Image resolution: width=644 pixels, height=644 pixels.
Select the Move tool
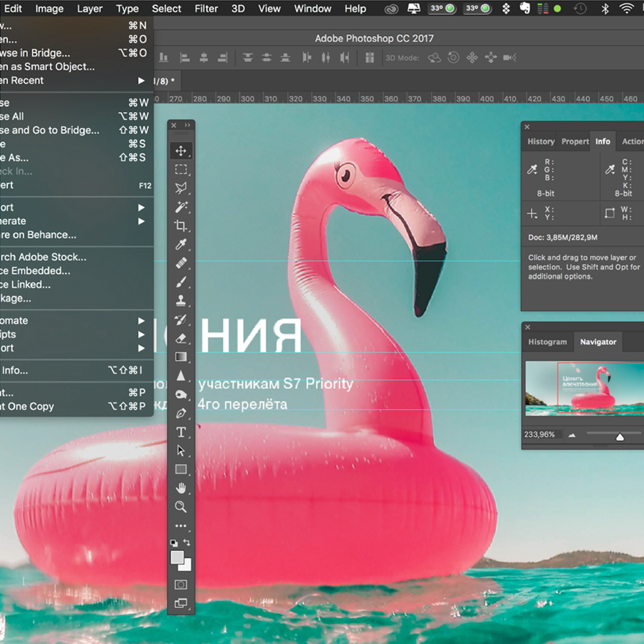[x=181, y=150]
